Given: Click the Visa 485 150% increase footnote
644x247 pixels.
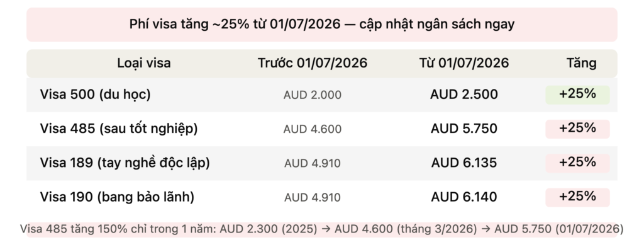Looking at the screenshot, I should (321, 229).
